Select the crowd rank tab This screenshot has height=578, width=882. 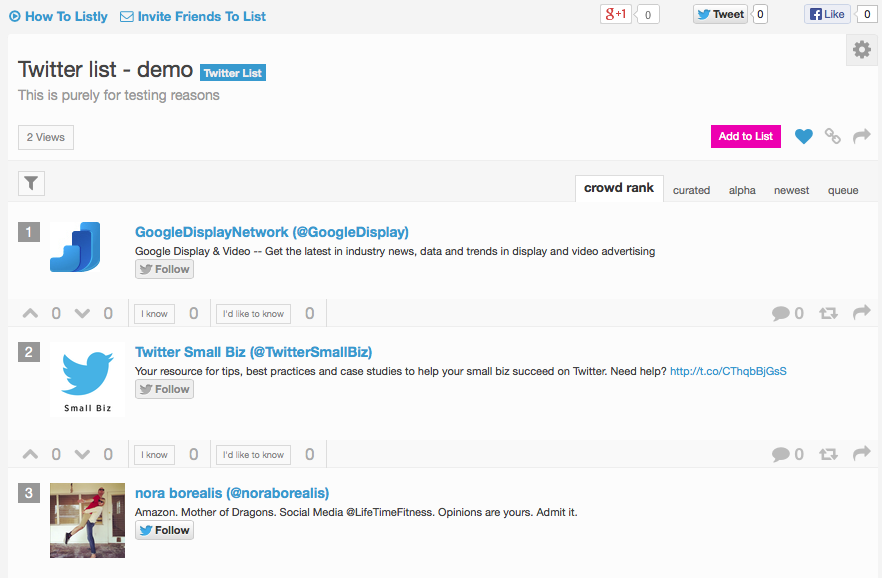619,188
